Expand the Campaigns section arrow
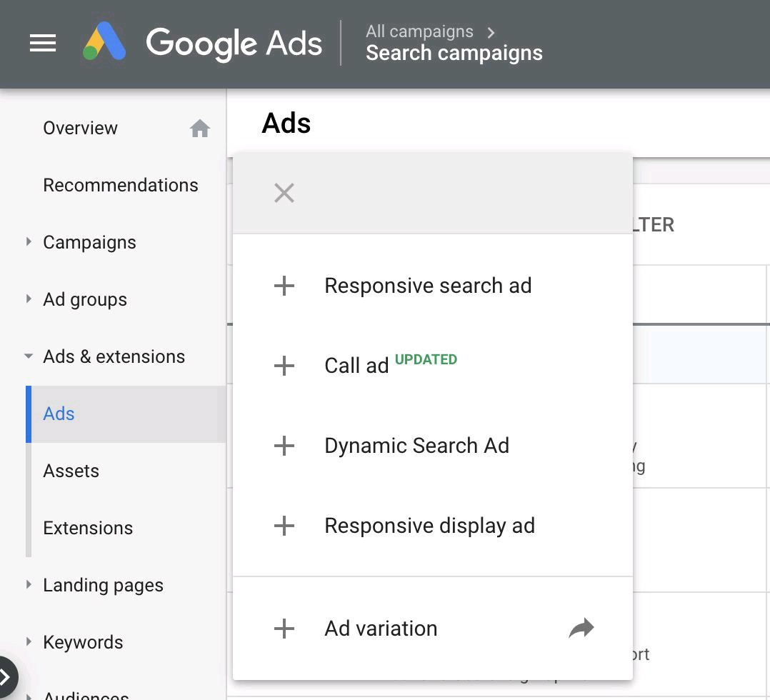Viewport: 770px width, 700px height. 29,241
